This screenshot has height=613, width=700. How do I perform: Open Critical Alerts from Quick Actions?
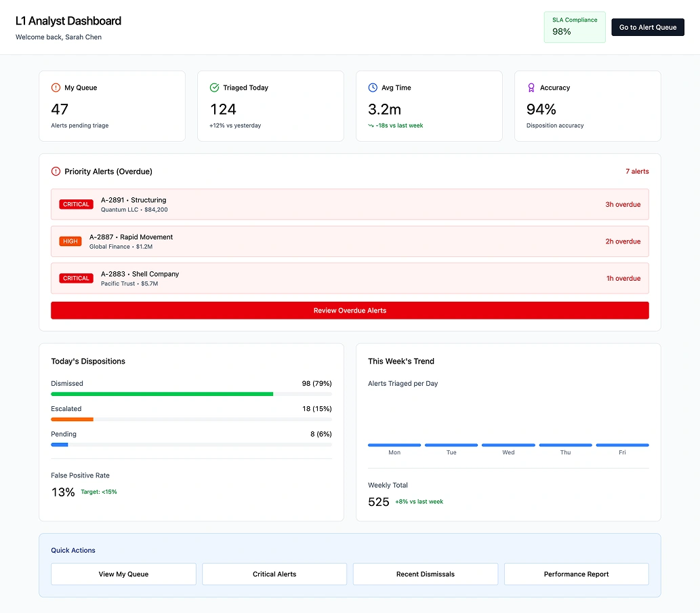[x=274, y=574]
